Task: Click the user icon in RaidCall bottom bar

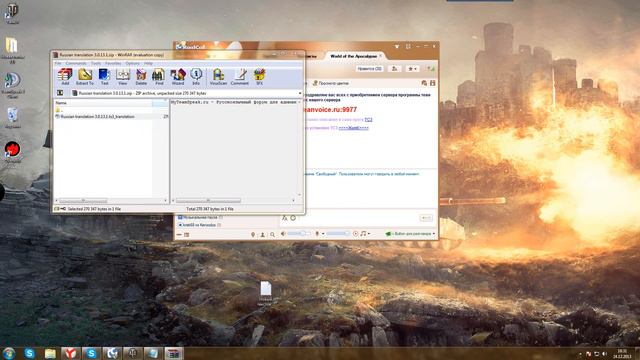Action: [x=262, y=234]
